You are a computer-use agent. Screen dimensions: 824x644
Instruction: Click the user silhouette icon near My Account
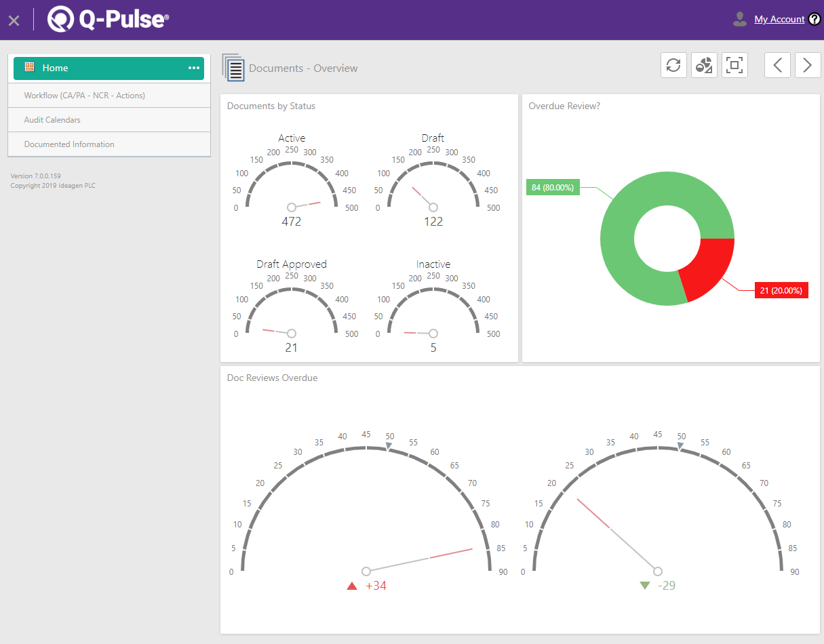[x=739, y=20]
